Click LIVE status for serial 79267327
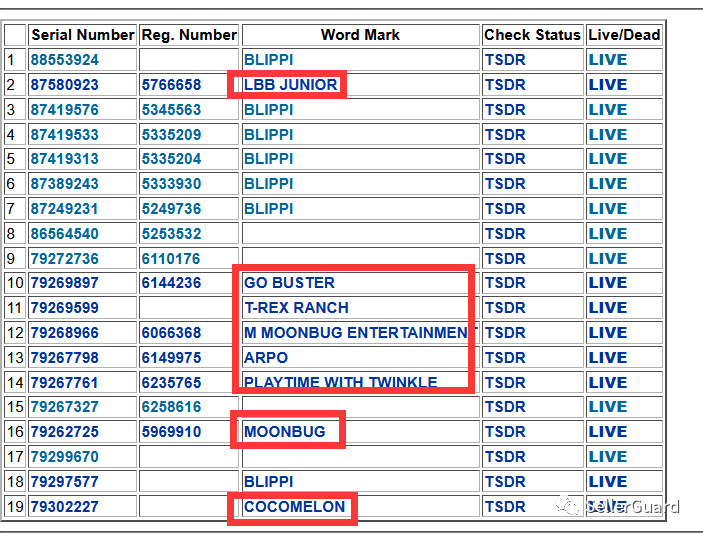 [608, 407]
